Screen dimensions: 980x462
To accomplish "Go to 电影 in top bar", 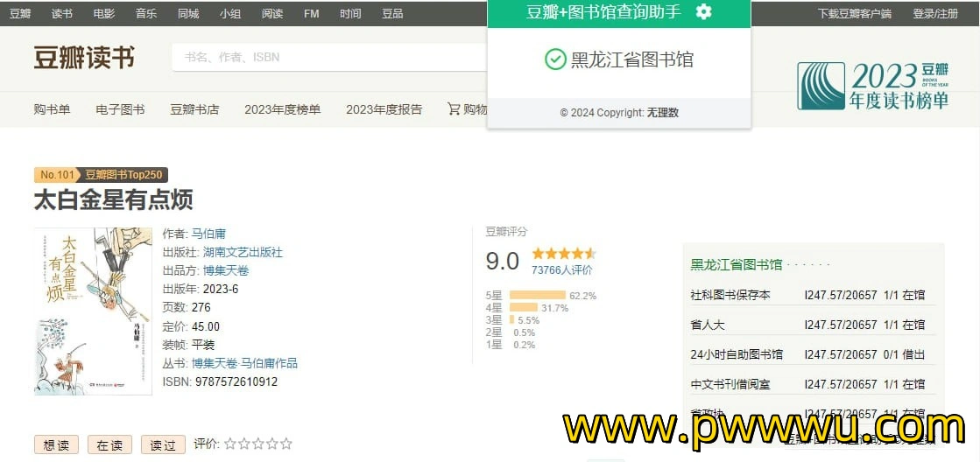I will pyautogui.click(x=103, y=13).
